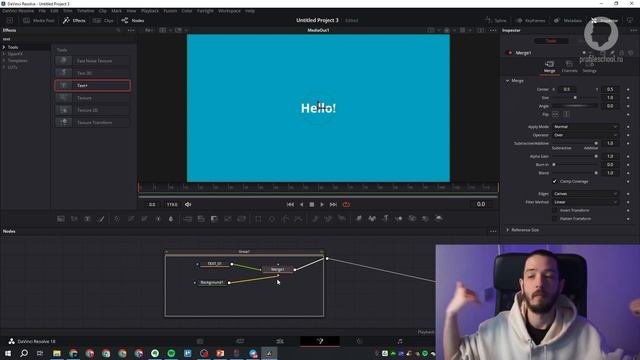
Task: Mute the viewer audio speaker icon
Action: [188, 204]
